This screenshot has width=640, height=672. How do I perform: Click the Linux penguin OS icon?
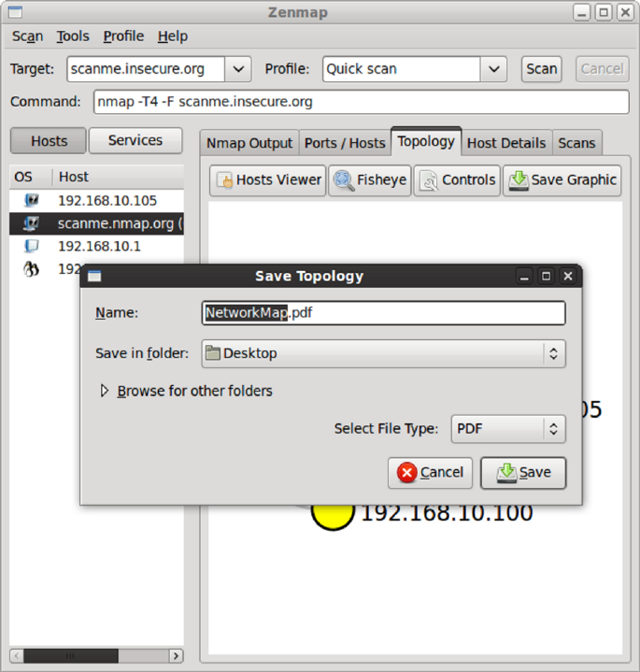(x=31, y=269)
